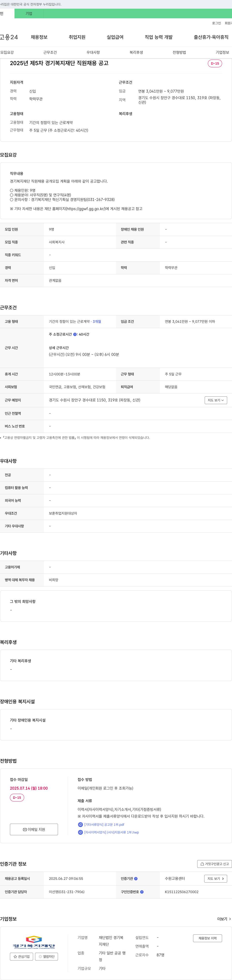
Task: Click the 보훈취업지원대상자 preference text
Action: point(63,513)
